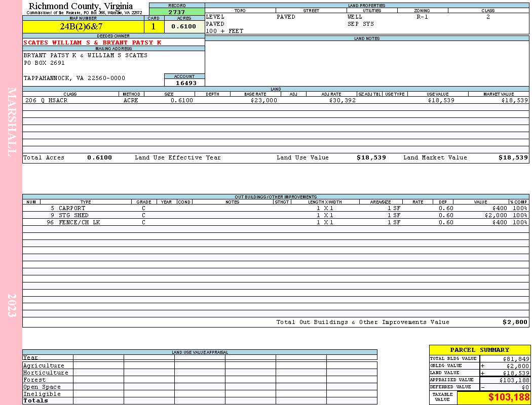Viewport: 532px width, 405px height.
Task: Select the 206 Q HSACR land row
Action: 276,100
